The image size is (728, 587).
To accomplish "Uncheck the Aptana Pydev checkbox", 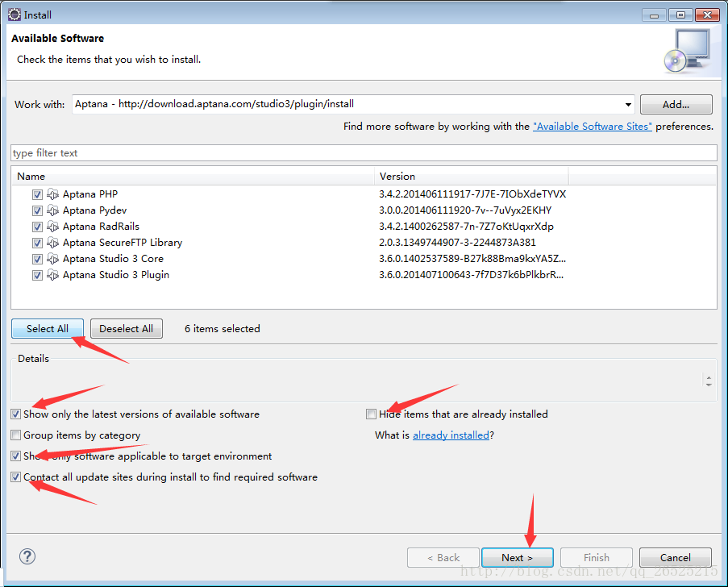I will coord(38,210).
